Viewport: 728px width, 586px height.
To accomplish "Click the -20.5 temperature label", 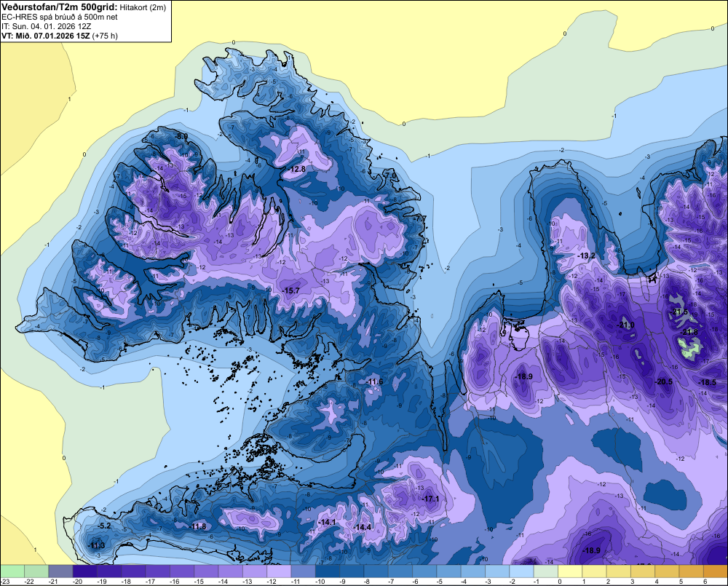I will [x=663, y=381].
